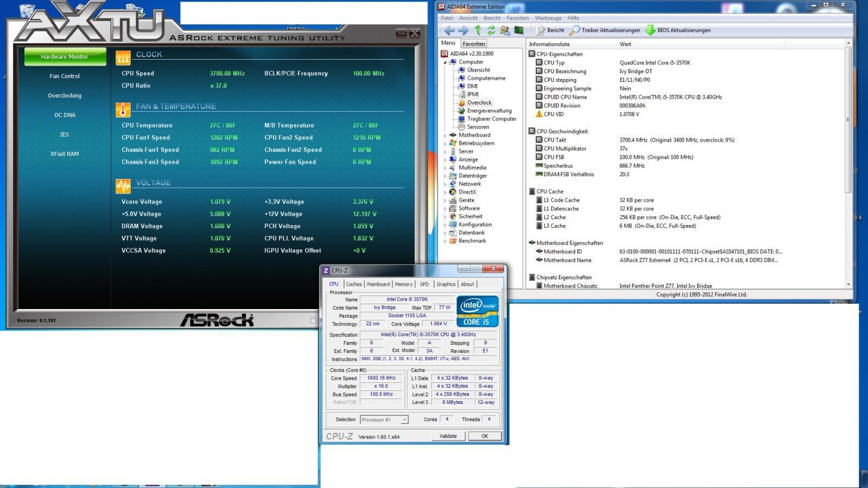Close the AXTU utility with its X icon
Image resolution: width=868 pixels, height=488 pixels.
point(415,34)
